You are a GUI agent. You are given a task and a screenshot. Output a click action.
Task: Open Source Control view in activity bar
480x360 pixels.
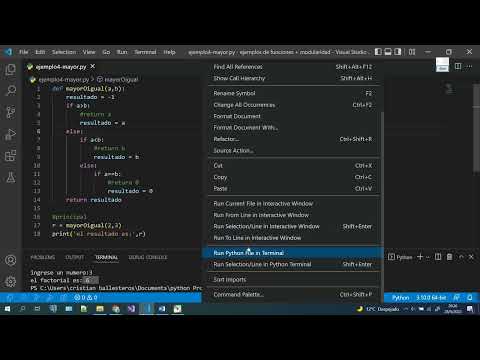[x=11, y=112]
